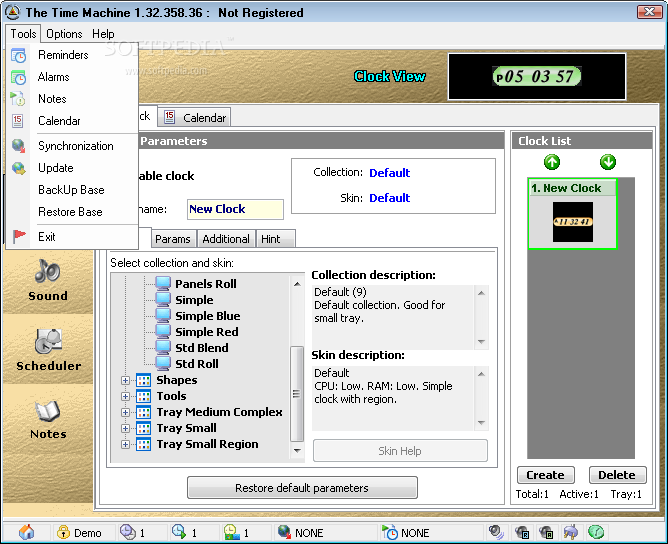Viewport: 668px width, 544px height.
Task: Select the Simple Blue skin
Action: click(208, 316)
